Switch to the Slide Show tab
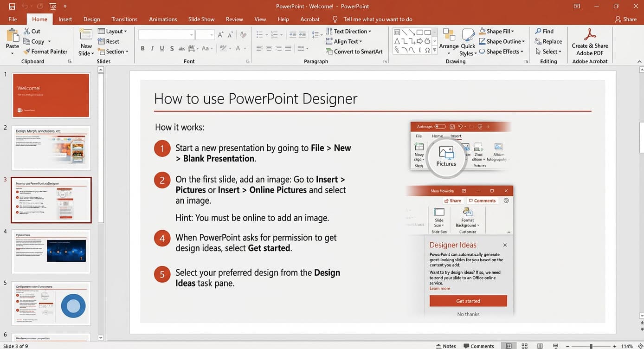This screenshot has width=644, height=349. pos(201,19)
